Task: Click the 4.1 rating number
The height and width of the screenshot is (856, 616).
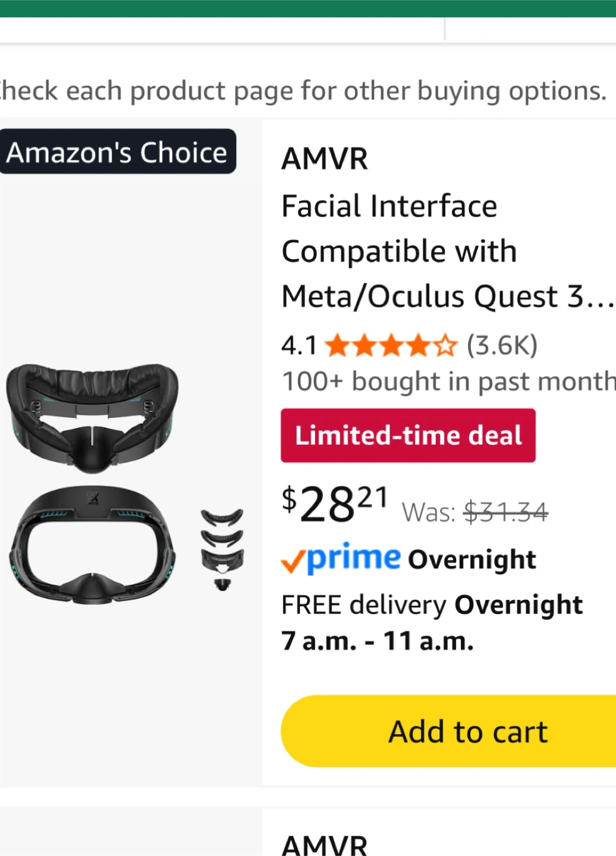Action: tap(299, 345)
